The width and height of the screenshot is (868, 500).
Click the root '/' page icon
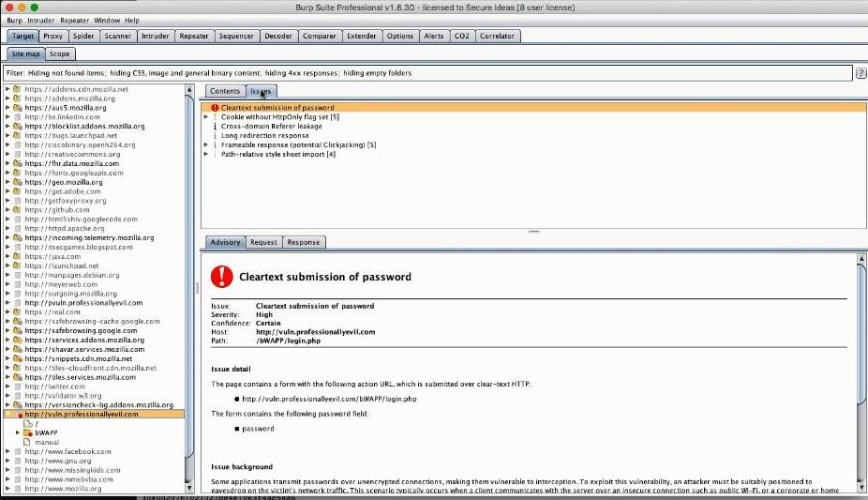tap(28, 424)
